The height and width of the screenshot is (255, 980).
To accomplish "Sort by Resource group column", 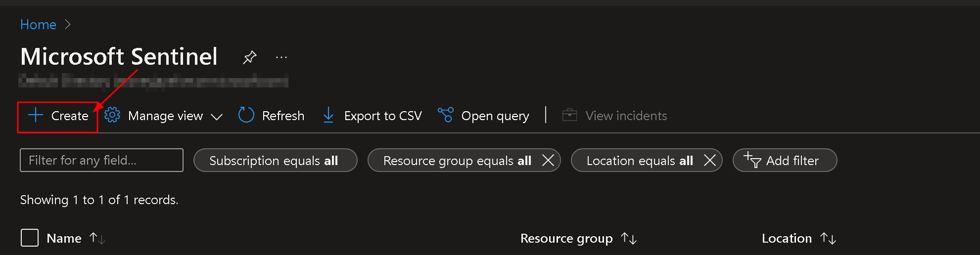I will point(566,238).
